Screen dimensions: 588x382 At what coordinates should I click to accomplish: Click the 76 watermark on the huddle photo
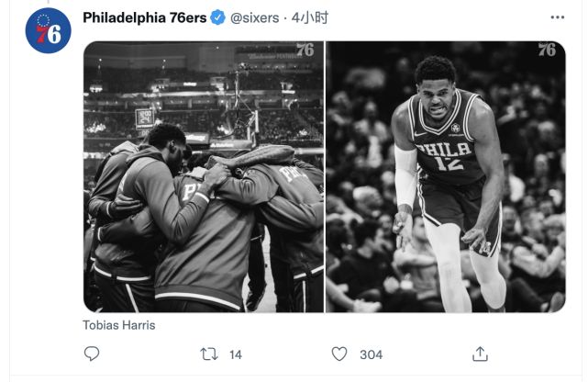(305, 51)
